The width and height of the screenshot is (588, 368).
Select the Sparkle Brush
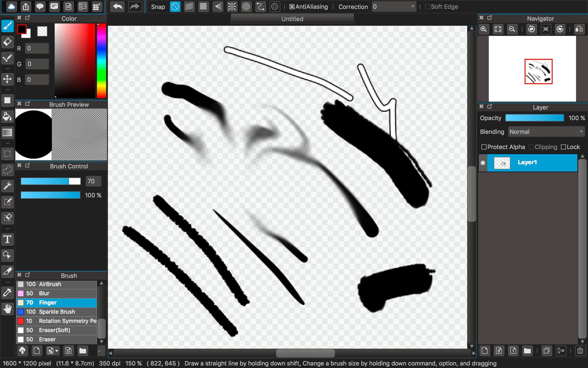pos(56,312)
